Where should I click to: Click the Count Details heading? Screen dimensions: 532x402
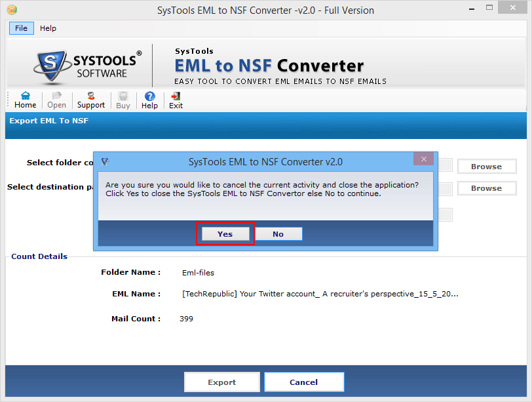(39, 256)
